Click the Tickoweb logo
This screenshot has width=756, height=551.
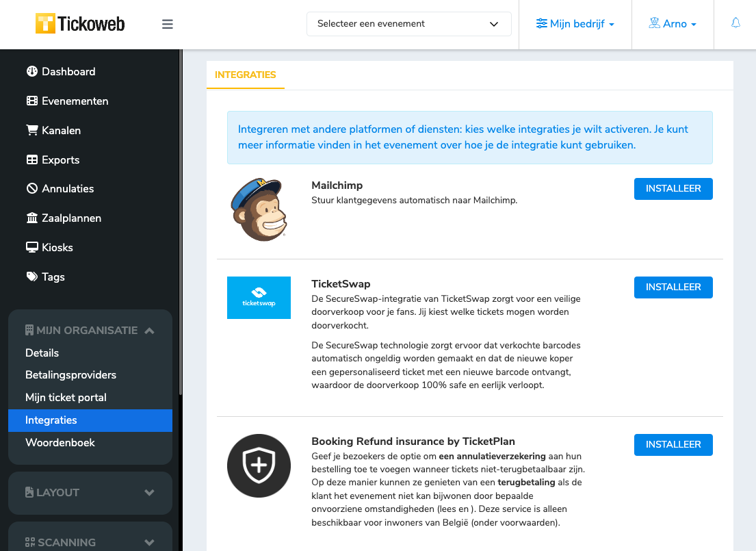tap(80, 24)
